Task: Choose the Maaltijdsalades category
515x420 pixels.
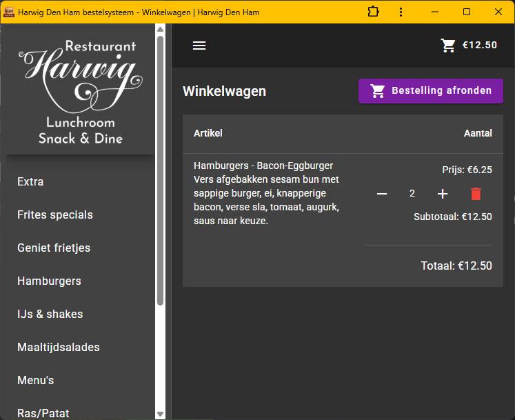Action: click(x=59, y=348)
